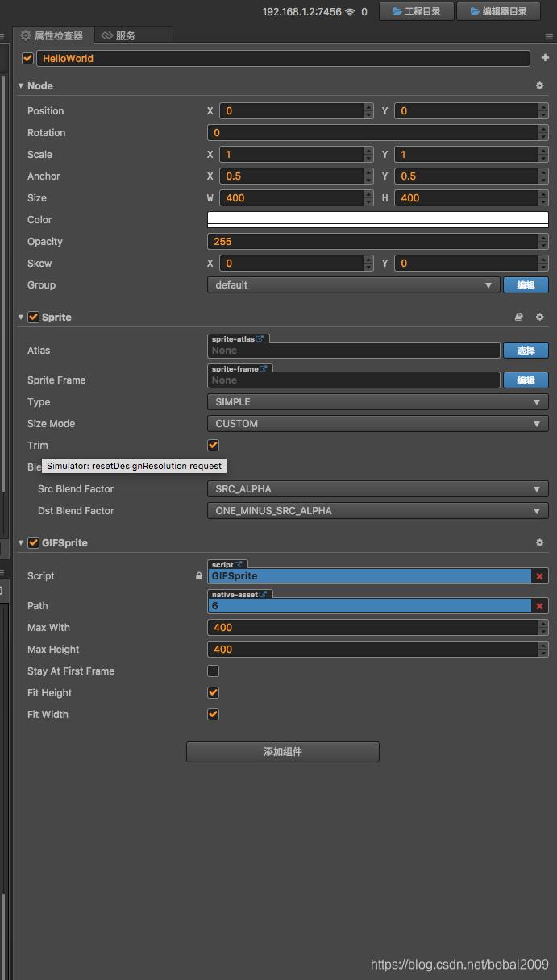The width and height of the screenshot is (557, 980).
Task: Click the Atlas None asset field
Action: (354, 351)
